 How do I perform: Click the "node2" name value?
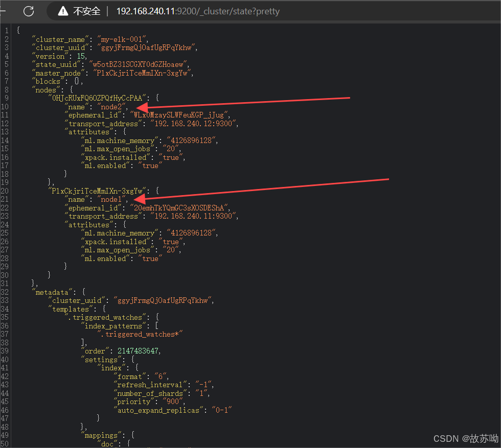coord(111,107)
